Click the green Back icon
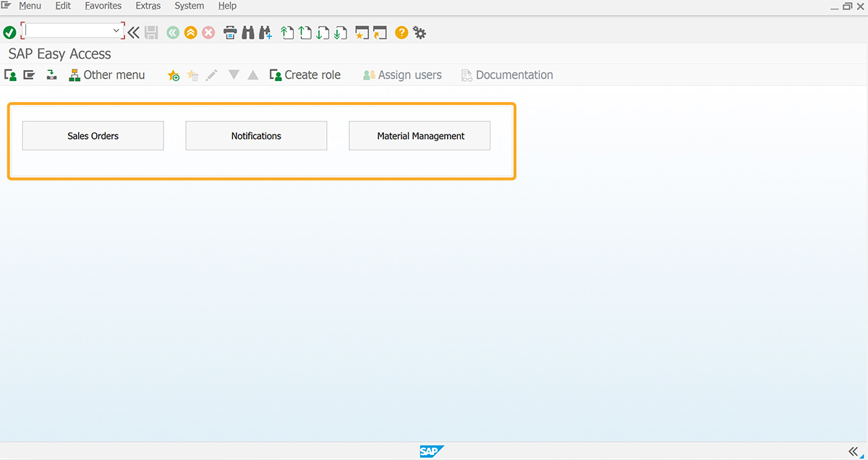 pos(173,33)
